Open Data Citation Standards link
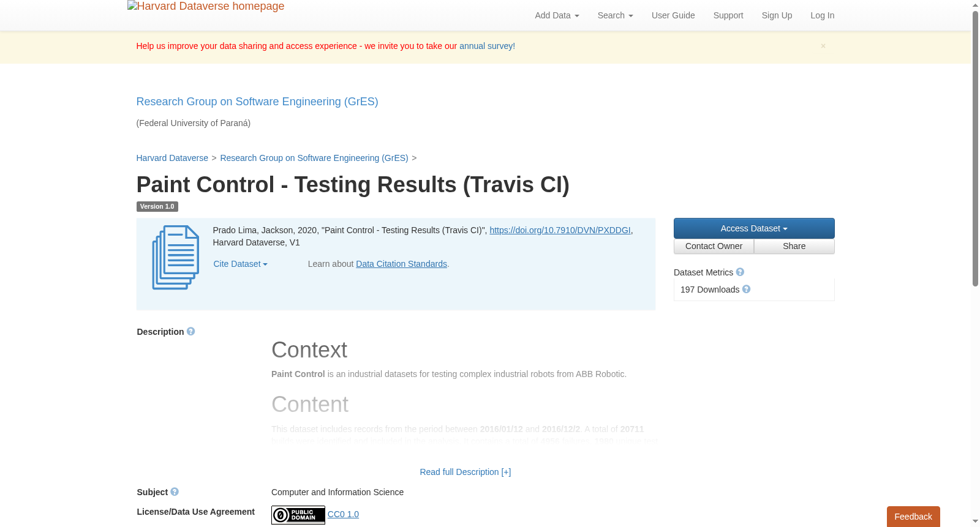Image resolution: width=980 pixels, height=527 pixels. coord(401,264)
